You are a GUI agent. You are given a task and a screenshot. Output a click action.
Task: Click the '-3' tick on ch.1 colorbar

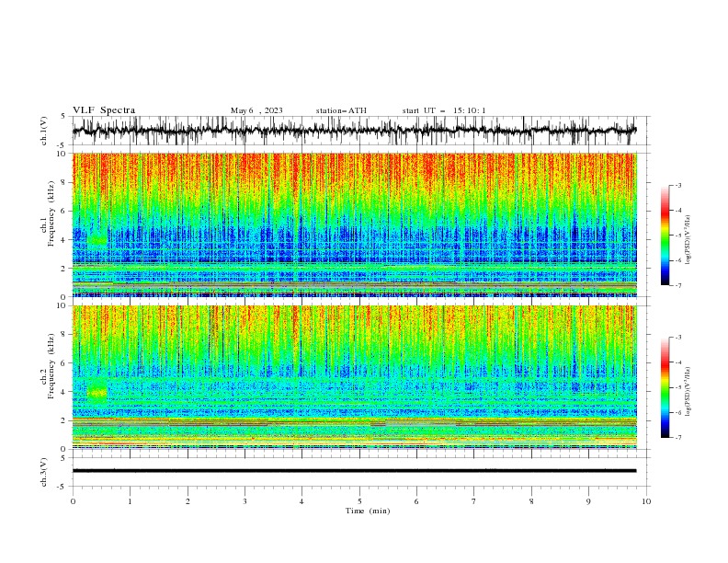(x=677, y=185)
